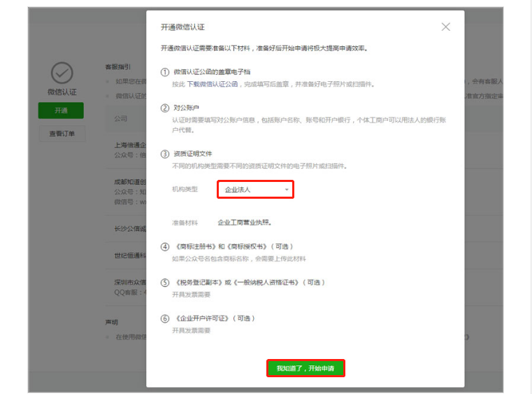This screenshot has height=394, width=532.
Task: Click the 微信认证 checkmark icon
Action: 62,73
